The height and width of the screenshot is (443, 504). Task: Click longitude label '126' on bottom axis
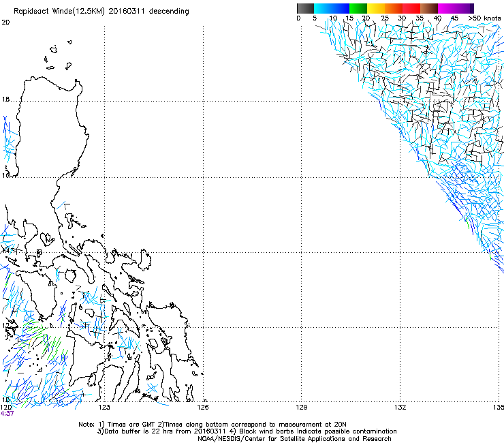point(203,408)
